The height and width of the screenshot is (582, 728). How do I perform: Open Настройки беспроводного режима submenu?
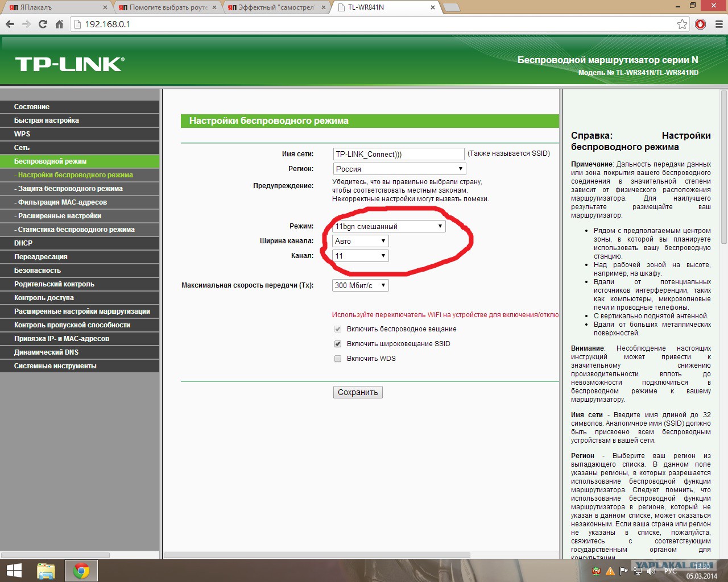pyautogui.click(x=80, y=175)
